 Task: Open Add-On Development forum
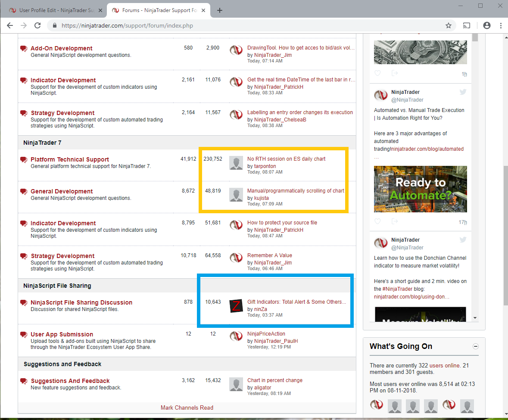point(62,48)
